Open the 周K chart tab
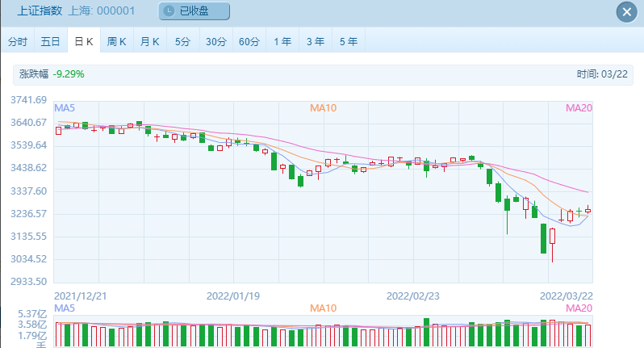This screenshot has width=644, height=348. point(117,41)
